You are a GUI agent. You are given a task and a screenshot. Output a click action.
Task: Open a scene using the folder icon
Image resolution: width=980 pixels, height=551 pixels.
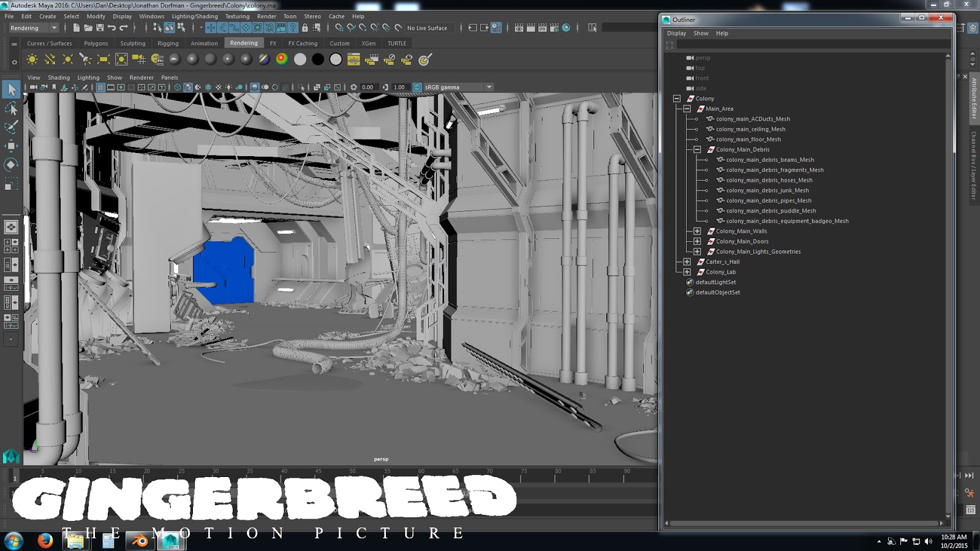coord(88,28)
